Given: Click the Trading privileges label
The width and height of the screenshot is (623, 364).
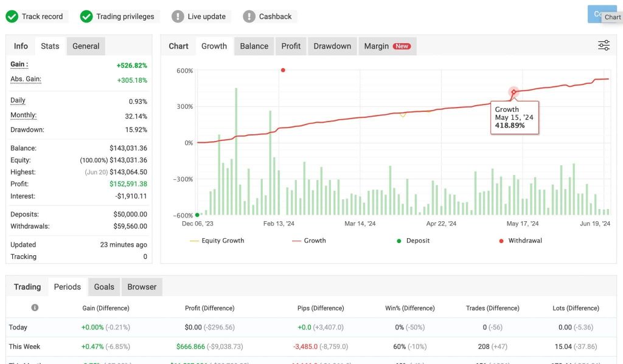Looking at the screenshot, I should point(125,16).
